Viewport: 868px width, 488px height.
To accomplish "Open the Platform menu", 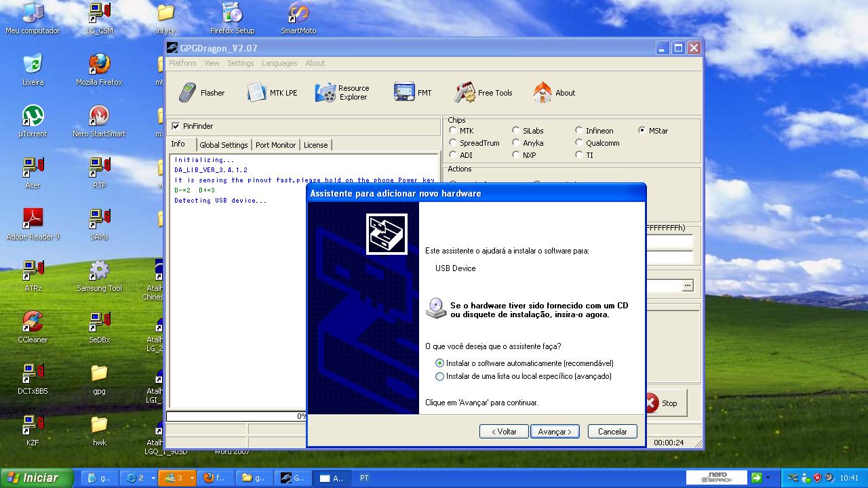I will pos(182,63).
